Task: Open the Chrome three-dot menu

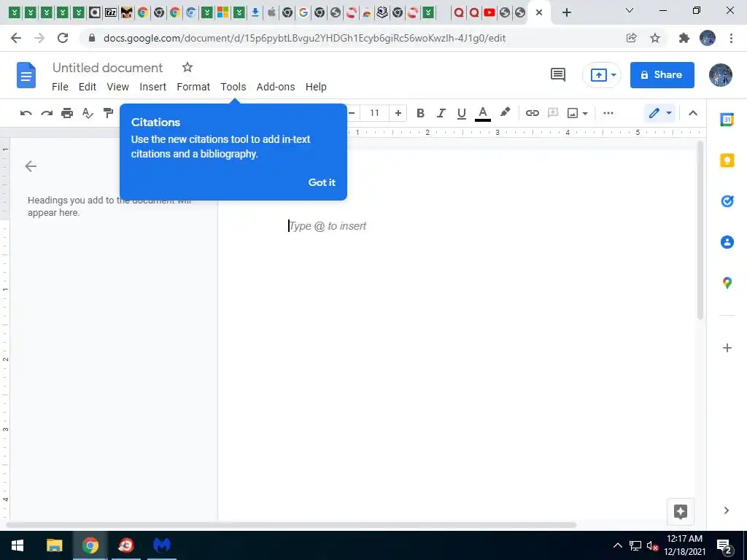Action: (731, 38)
